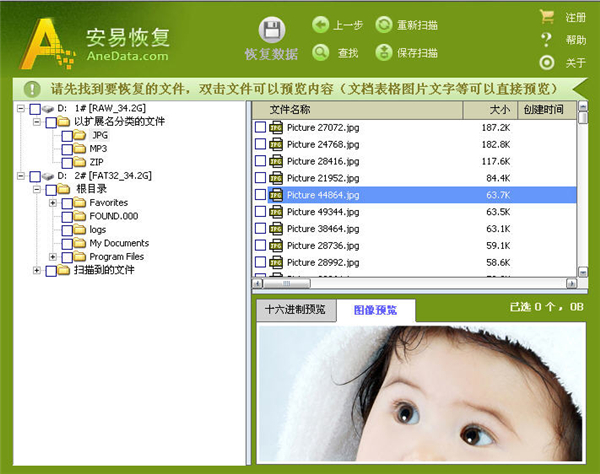This screenshot has height=474, width=600.
Task: Select the MP3 folder in the tree
Action: [x=98, y=149]
